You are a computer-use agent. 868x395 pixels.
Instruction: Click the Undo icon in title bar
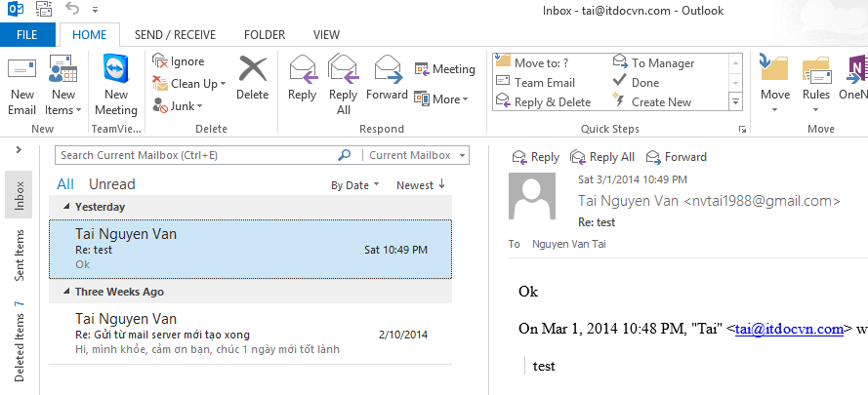coord(71,10)
